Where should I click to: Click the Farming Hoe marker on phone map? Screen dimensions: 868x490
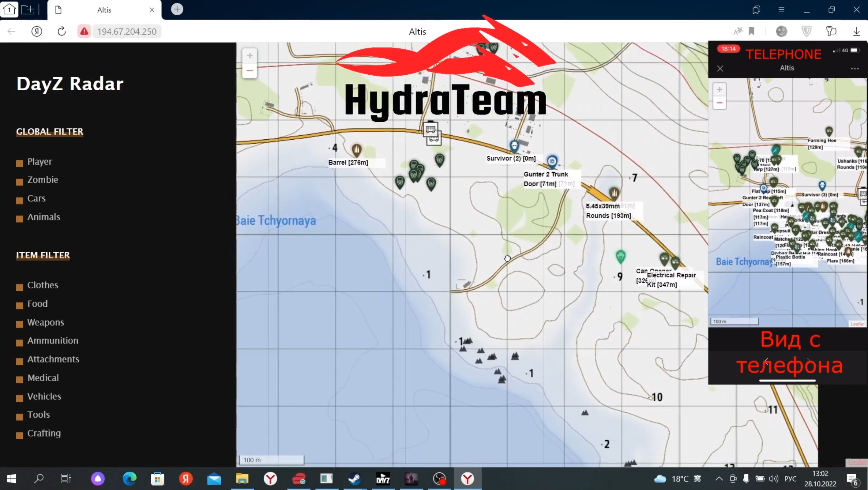pos(829,132)
